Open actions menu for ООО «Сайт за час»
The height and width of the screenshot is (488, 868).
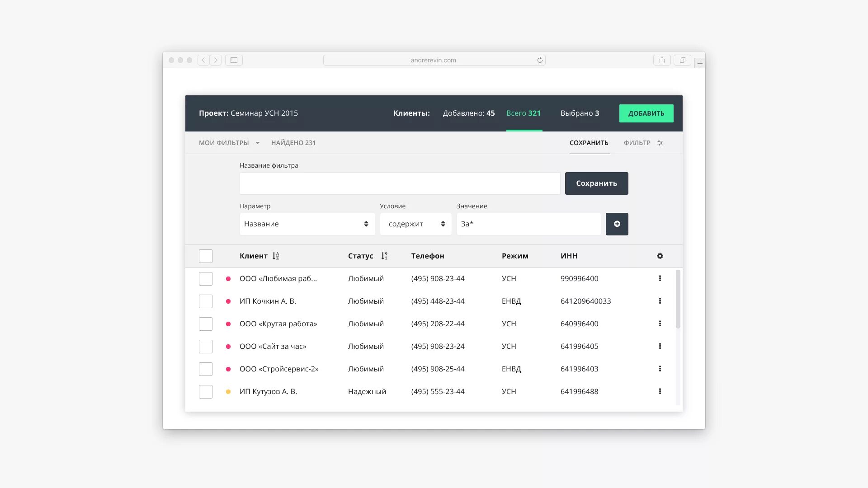point(660,347)
